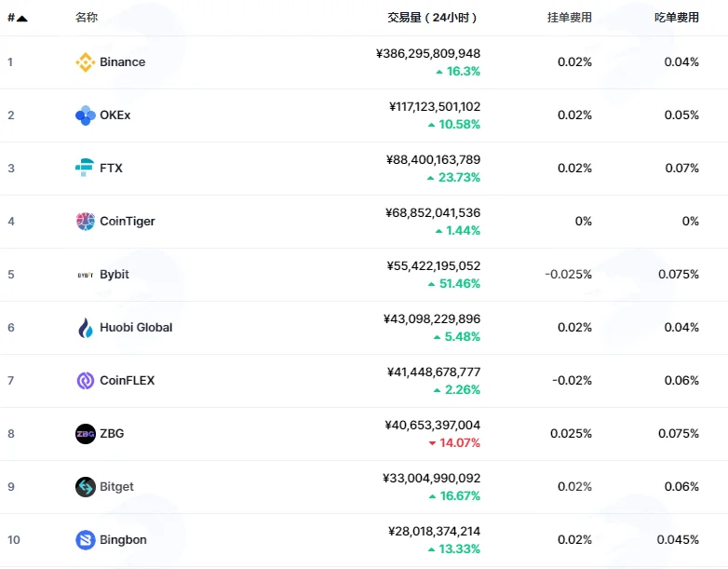Click the Bitget logo icon

tap(86, 487)
